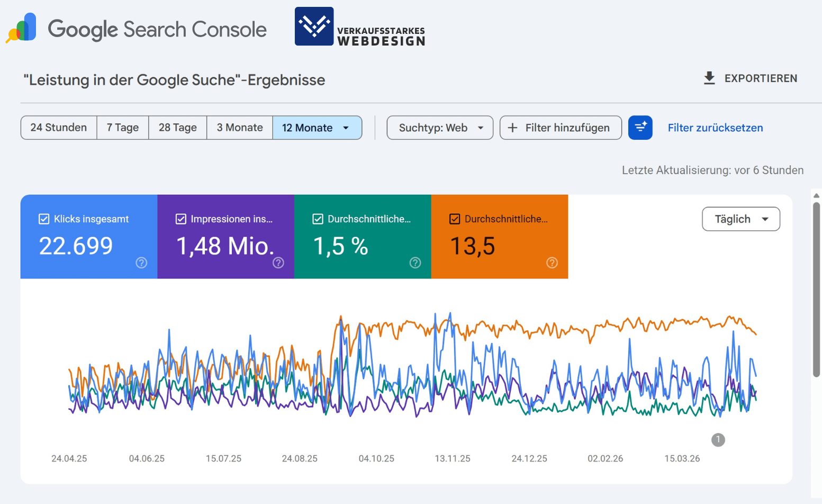Open help for Klicks insgesamt metric
Image resolution: width=822 pixels, height=504 pixels.
[x=141, y=263]
